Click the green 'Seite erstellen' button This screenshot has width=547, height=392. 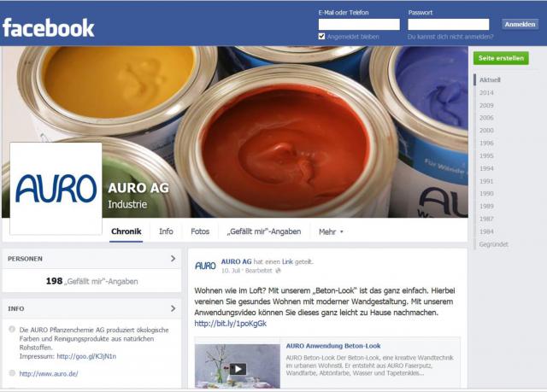point(501,58)
